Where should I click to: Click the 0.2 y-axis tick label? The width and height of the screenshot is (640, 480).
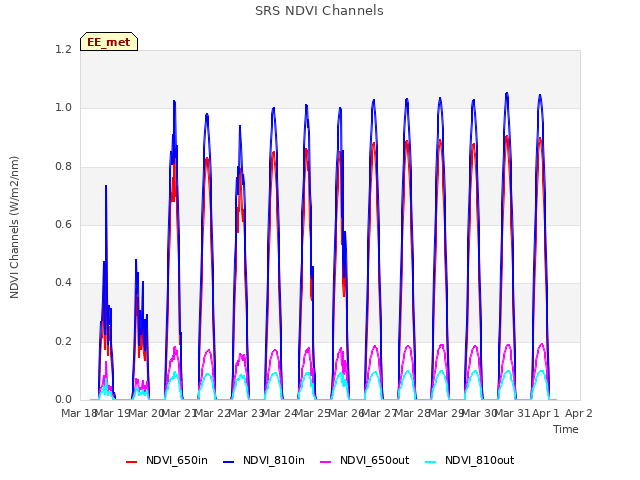click(63, 341)
